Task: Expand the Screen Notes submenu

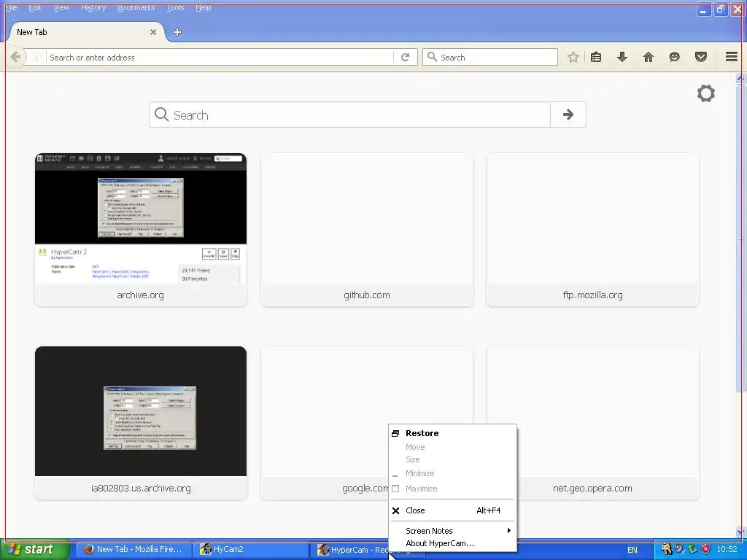Action: [x=452, y=531]
